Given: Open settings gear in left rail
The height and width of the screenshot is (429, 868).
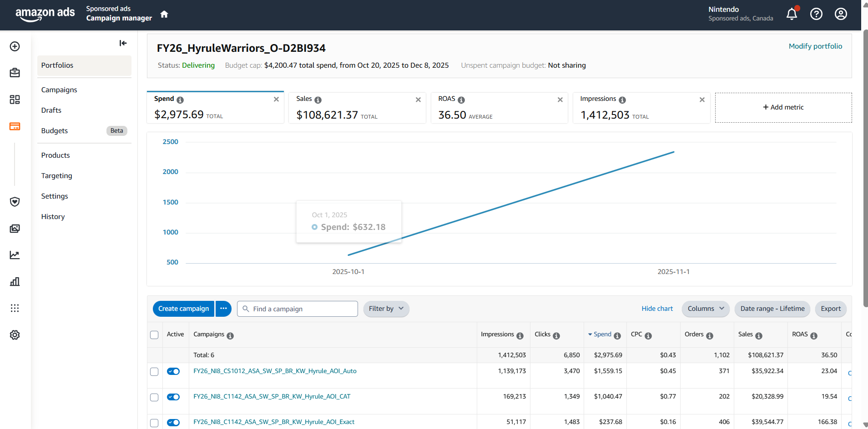Looking at the screenshot, I should coord(15,335).
